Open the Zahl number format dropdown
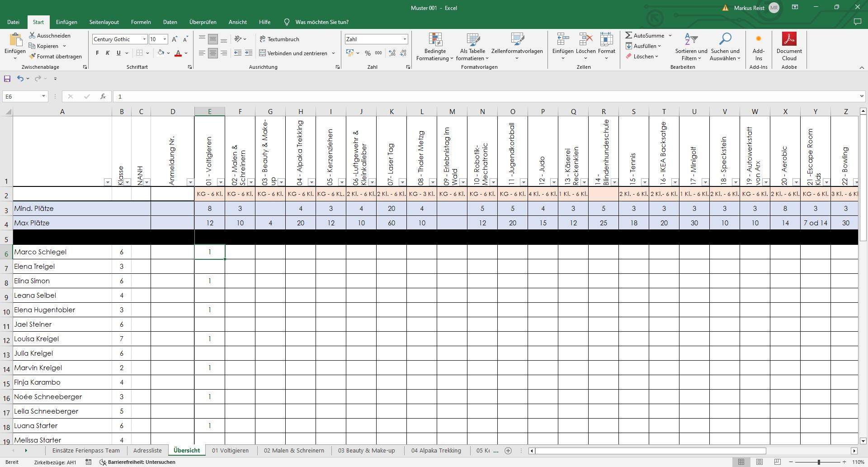This screenshot has height=467, width=868. tap(405, 39)
